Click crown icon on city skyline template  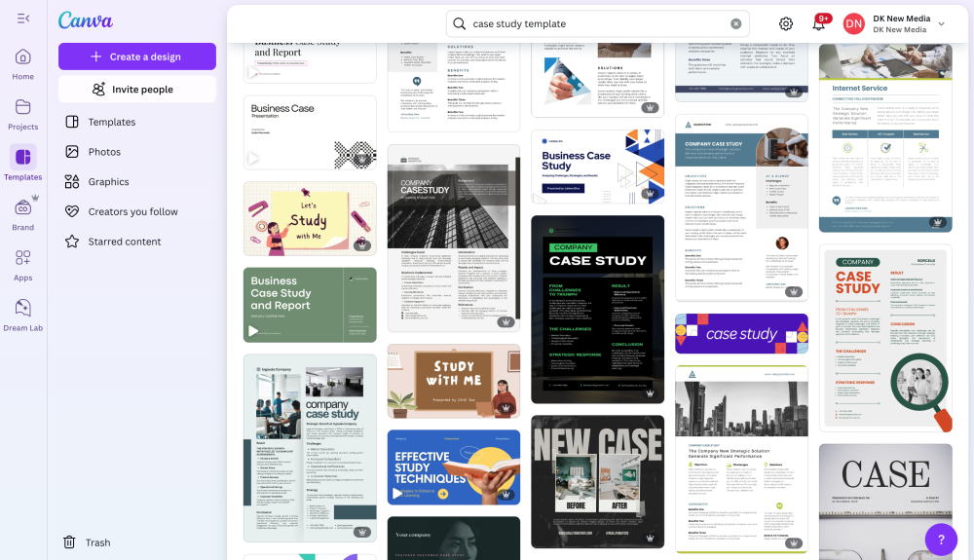pyautogui.click(x=793, y=542)
